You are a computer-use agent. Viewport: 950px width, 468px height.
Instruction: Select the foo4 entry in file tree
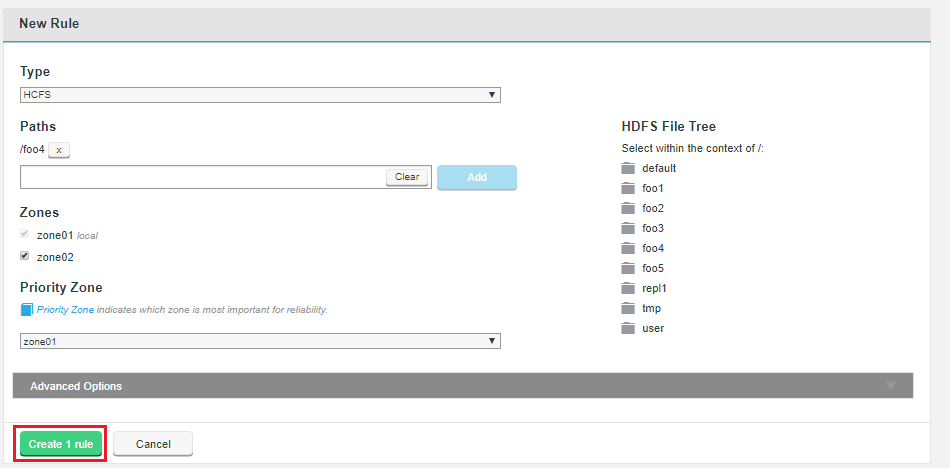(x=653, y=249)
